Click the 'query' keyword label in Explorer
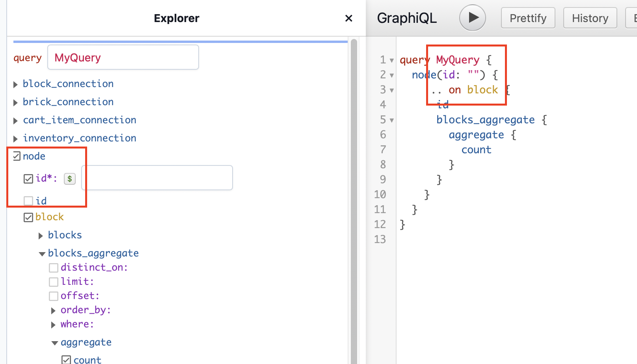This screenshot has width=637, height=364. pos(28,58)
